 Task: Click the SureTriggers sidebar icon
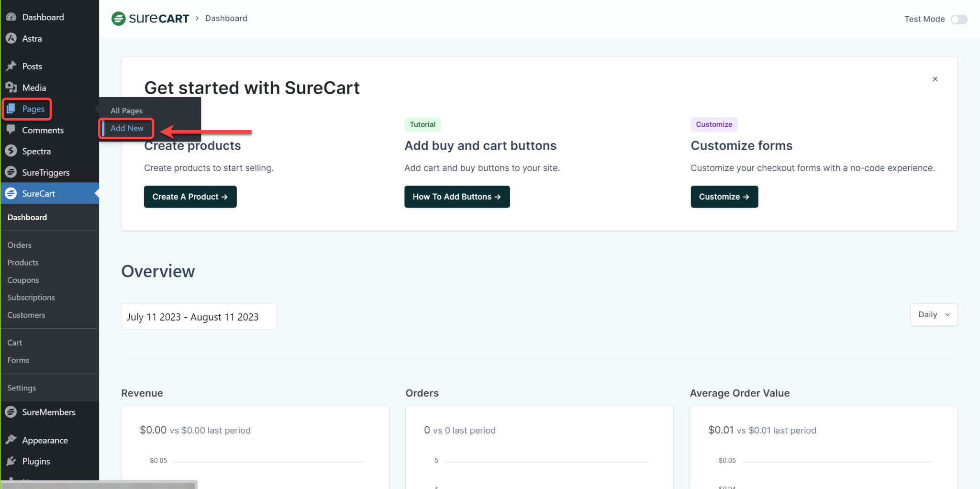pyautogui.click(x=11, y=172)
